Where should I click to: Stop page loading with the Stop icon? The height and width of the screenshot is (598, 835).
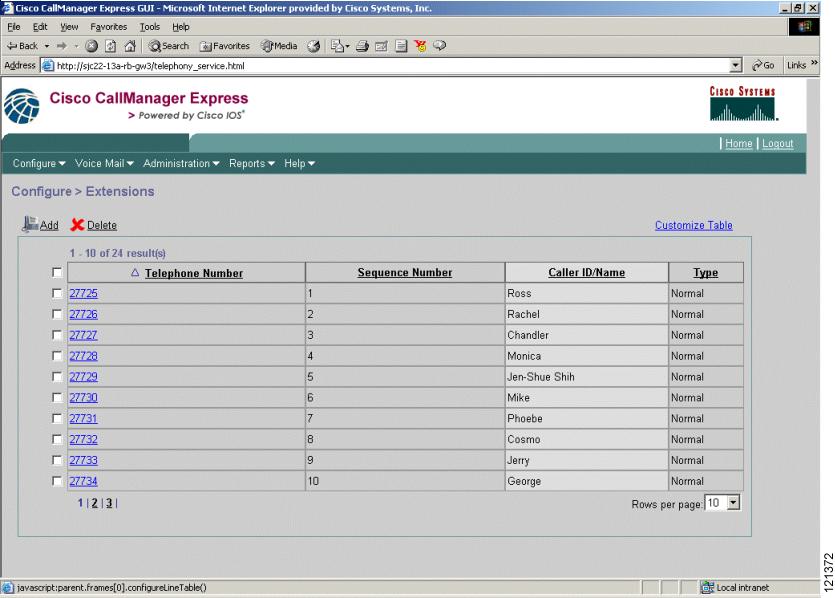coord(92,46)
